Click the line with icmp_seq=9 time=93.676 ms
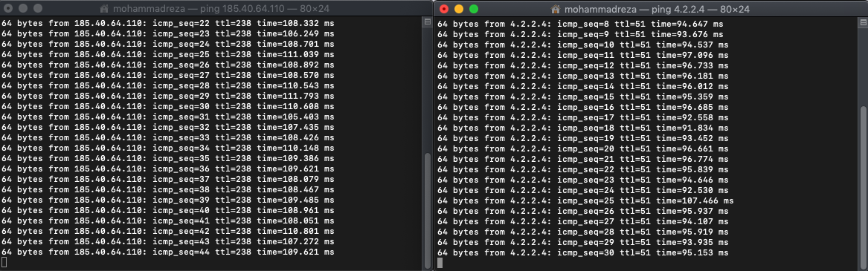868x271 pixels. (580, 34)
